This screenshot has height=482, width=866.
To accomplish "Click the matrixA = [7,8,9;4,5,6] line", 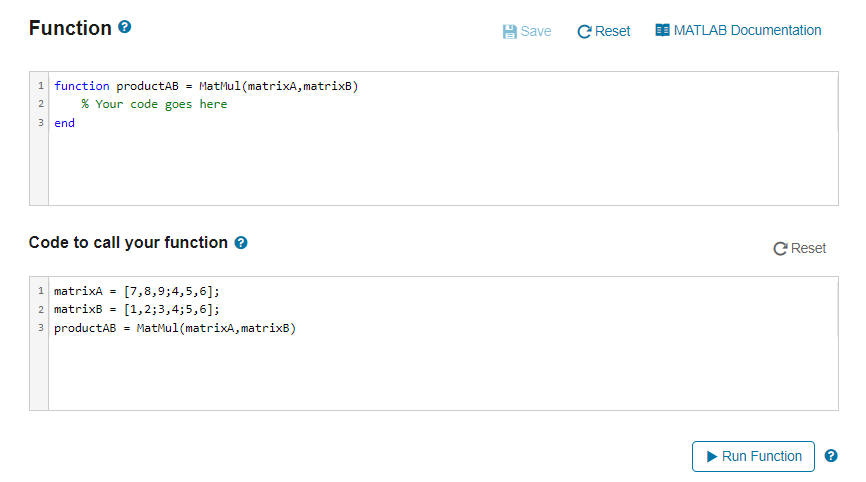I will point(136,291).
